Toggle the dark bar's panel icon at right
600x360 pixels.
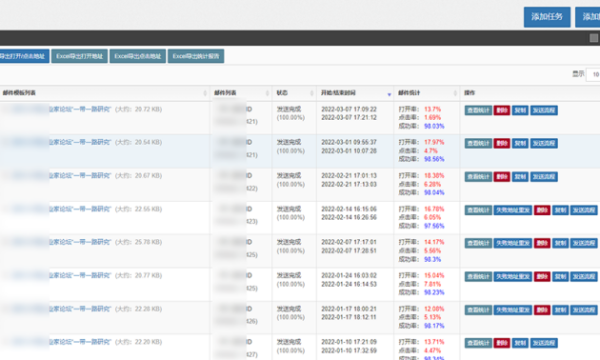tap(593, 38)
